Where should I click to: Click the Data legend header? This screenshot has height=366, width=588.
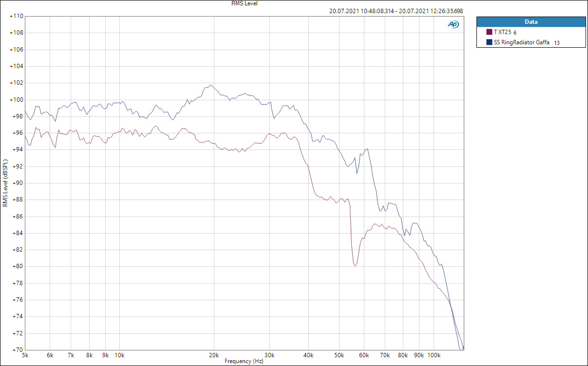[x=531, y=22]
